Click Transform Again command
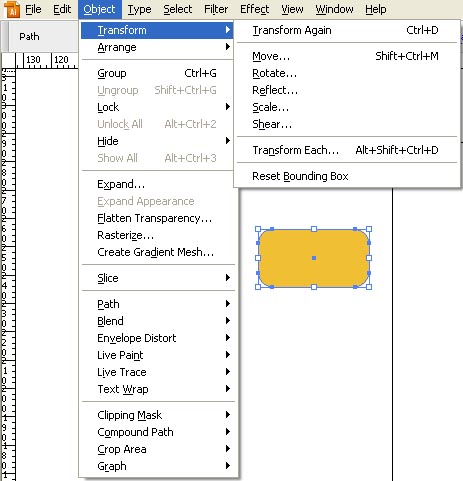Image resolution: width=463 pixels, height=481 pixels. 292,30
